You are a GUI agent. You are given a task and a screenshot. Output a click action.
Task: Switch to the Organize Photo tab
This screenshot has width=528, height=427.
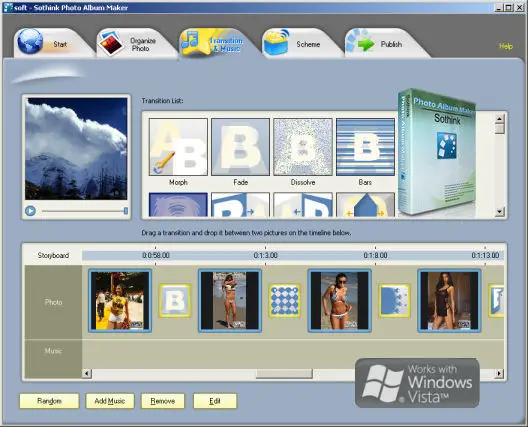tap(136, 43)
